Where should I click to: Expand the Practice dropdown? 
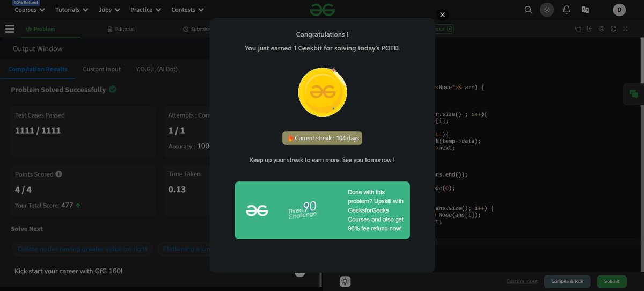146,10
